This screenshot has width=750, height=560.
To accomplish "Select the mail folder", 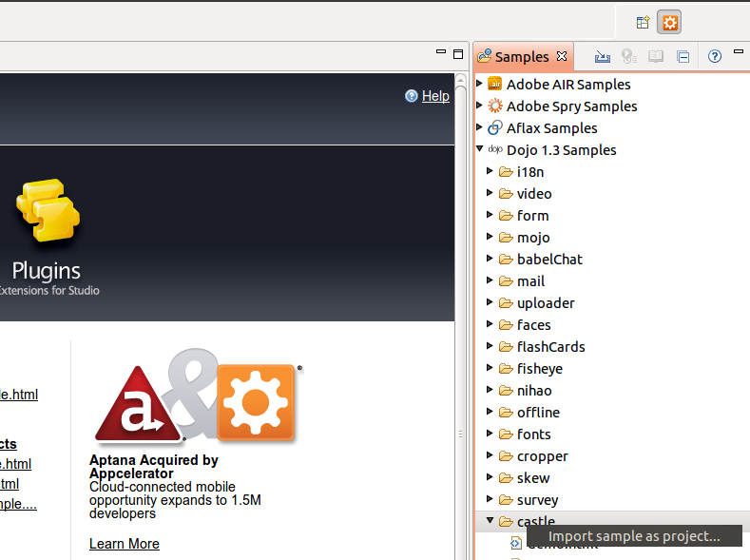I will pos(530,281).
